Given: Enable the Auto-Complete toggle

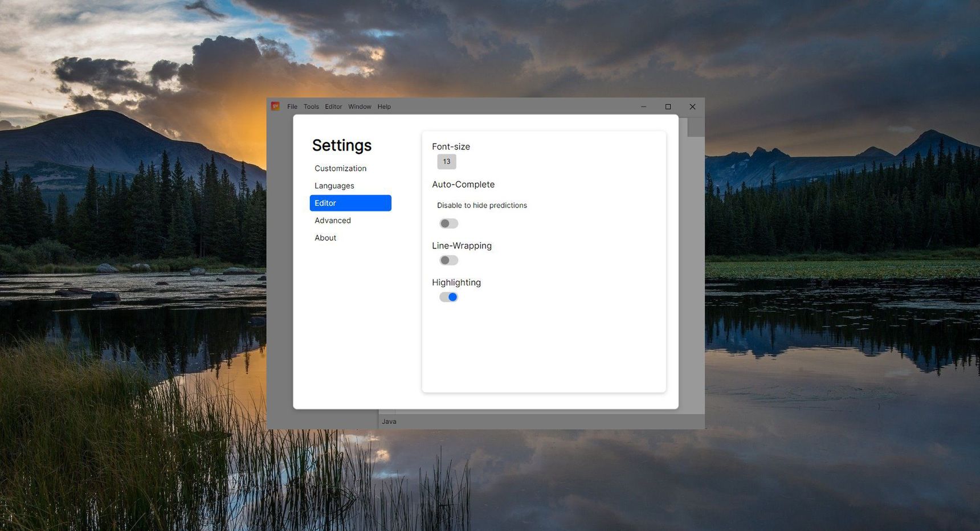Looking at the screenshot, I should pos(448,223).
